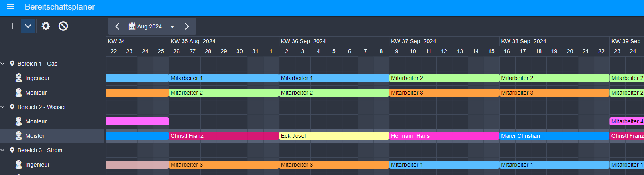Click location pin of Bereich 3 - Strom
Screen dimensions: 644x175
click(12, 150)
